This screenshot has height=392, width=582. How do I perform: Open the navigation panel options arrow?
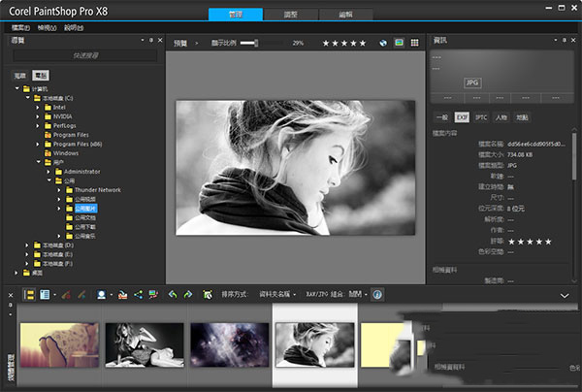point(143,40)
